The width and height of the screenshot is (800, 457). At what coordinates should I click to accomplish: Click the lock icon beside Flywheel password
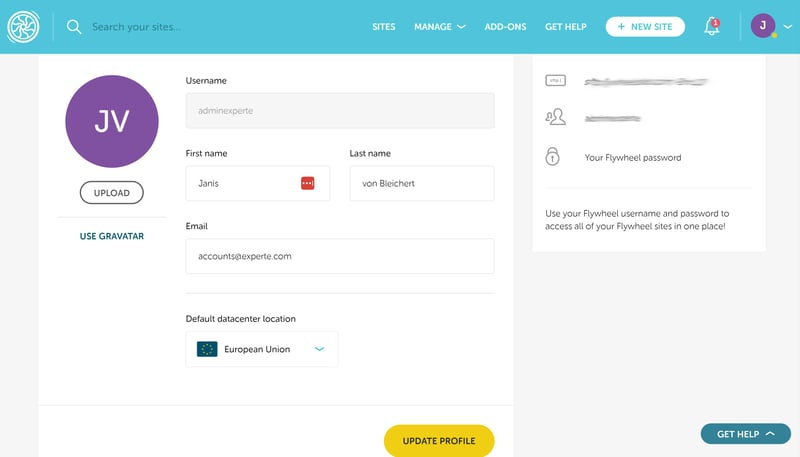[553, 157]
